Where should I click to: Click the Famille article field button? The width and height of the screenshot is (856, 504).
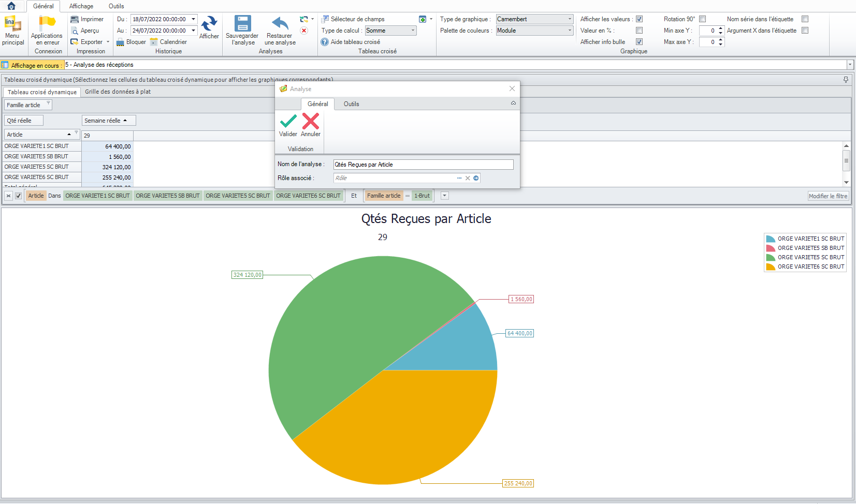click(28, 105)
